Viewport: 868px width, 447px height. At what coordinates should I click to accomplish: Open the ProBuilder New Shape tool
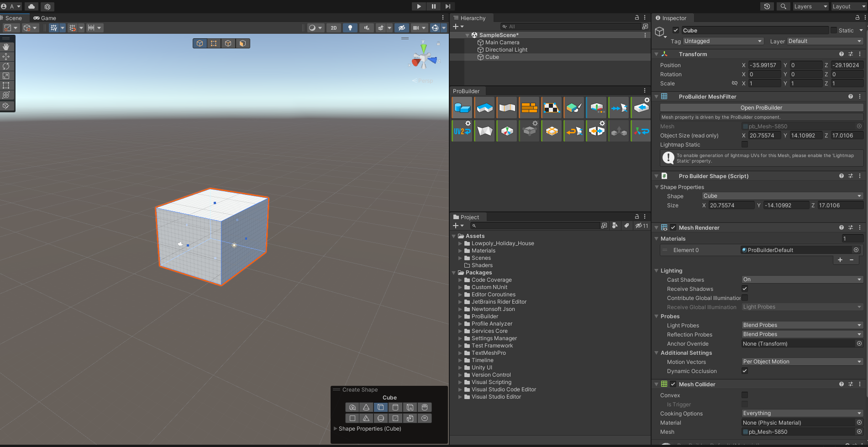click(x=462, y=108)
